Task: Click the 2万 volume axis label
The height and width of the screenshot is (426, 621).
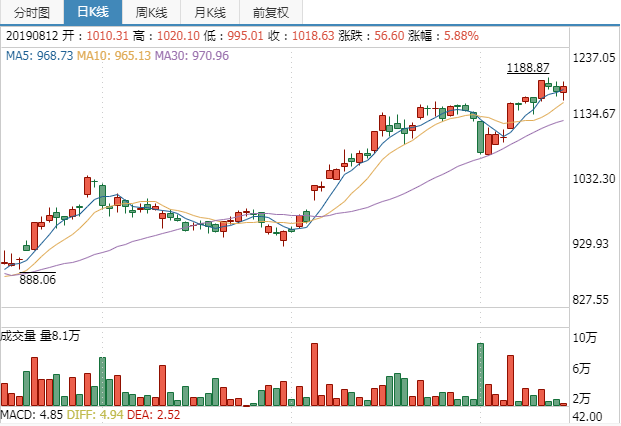Action: [x=581, y=399]
